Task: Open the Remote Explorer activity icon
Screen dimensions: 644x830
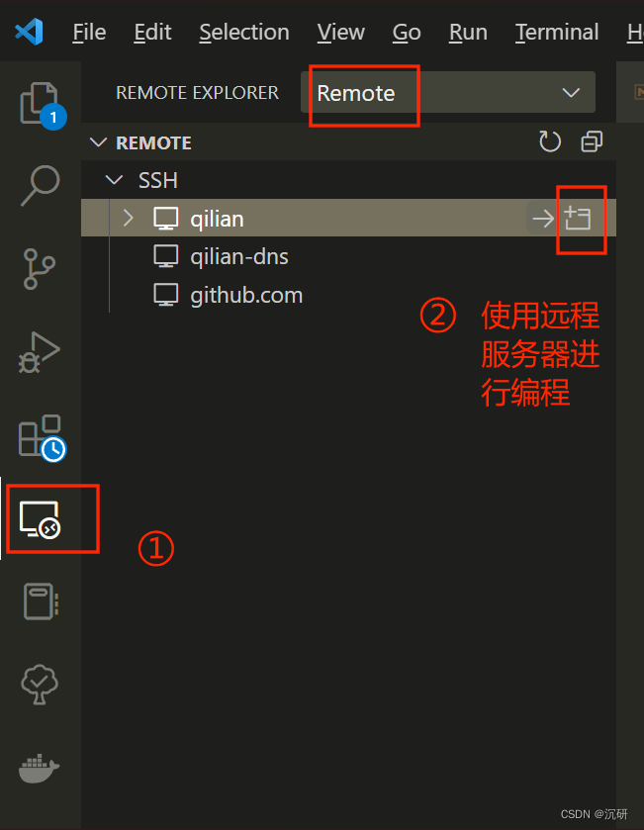Action: 41,519
